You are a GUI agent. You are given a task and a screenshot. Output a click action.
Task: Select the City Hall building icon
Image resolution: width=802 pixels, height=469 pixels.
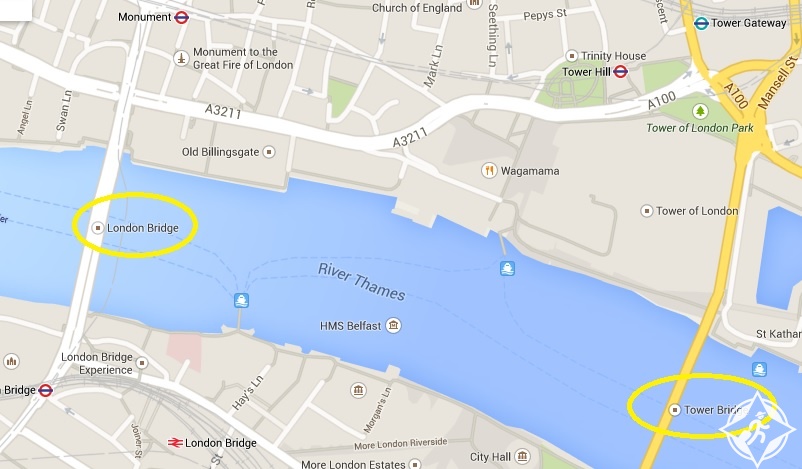click(x=522, y=456)
